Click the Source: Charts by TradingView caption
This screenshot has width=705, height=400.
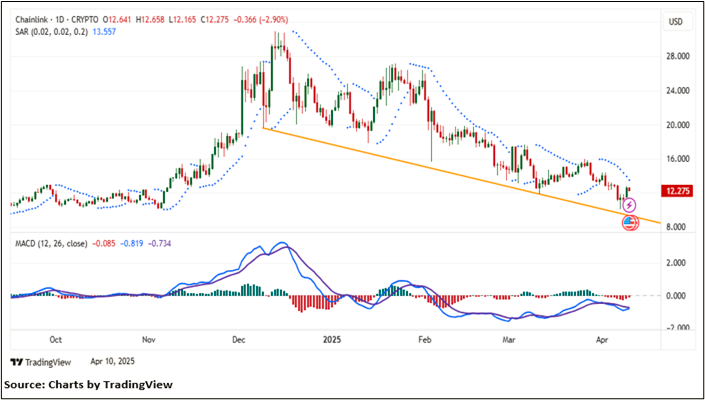(89, 385)
